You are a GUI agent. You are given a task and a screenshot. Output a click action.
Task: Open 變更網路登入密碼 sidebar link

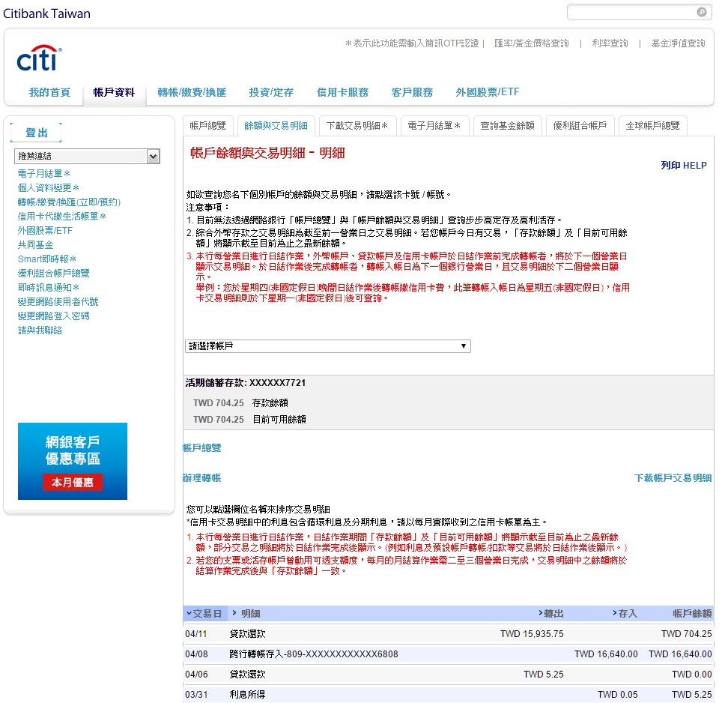53,316
